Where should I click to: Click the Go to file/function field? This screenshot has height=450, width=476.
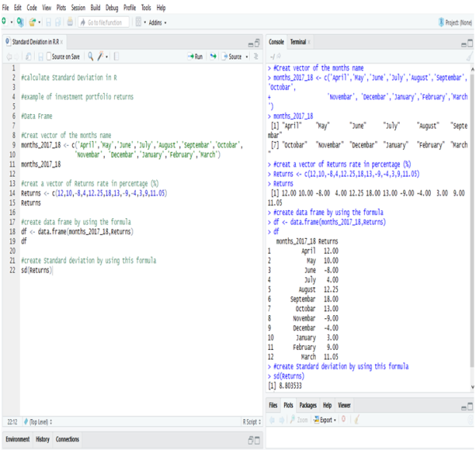pos(105,22)
